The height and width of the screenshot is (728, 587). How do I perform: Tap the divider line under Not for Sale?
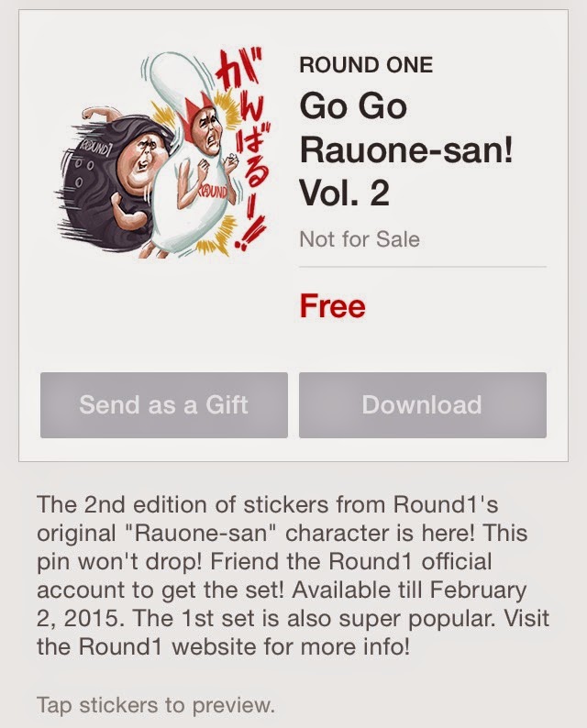(x=423, y=267)
